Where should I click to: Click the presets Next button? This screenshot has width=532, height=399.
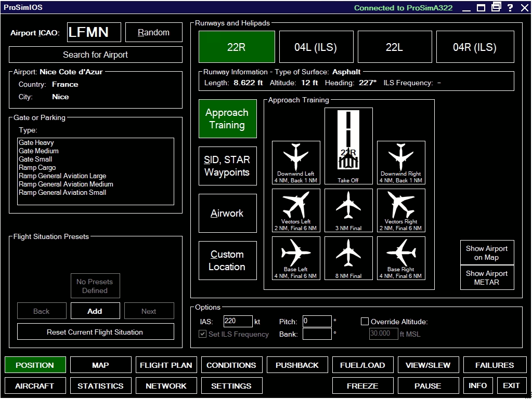coord(149,311)
